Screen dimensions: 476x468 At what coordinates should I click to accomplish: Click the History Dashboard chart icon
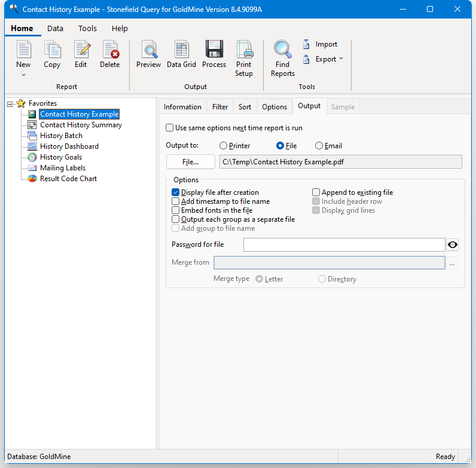[32, 146]
